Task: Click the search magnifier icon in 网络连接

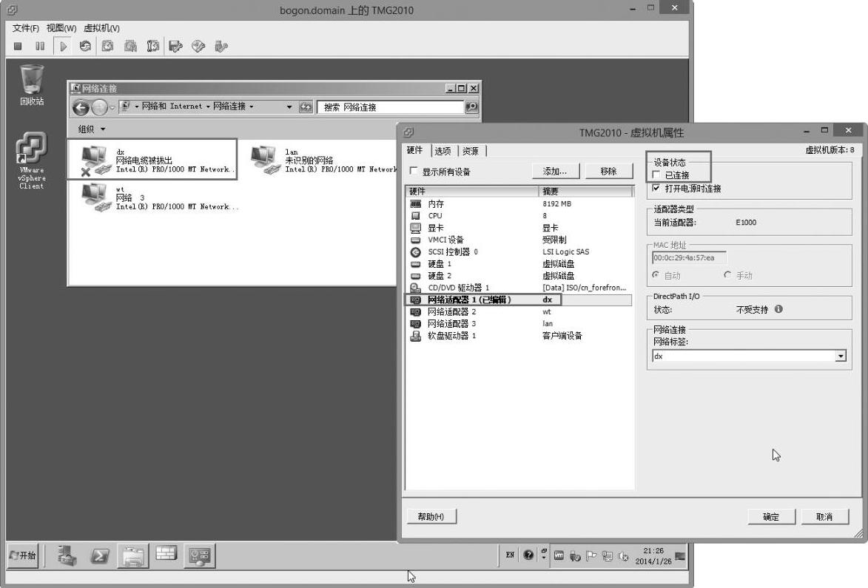Action: click(471, 107)
